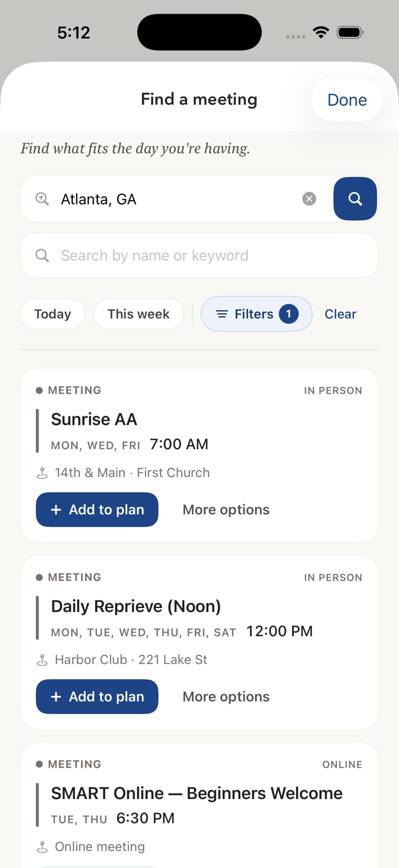Viewport: 399px width, 868px height.
Task: Tap the blue search magnifier button
Action: tap(355, 199)
